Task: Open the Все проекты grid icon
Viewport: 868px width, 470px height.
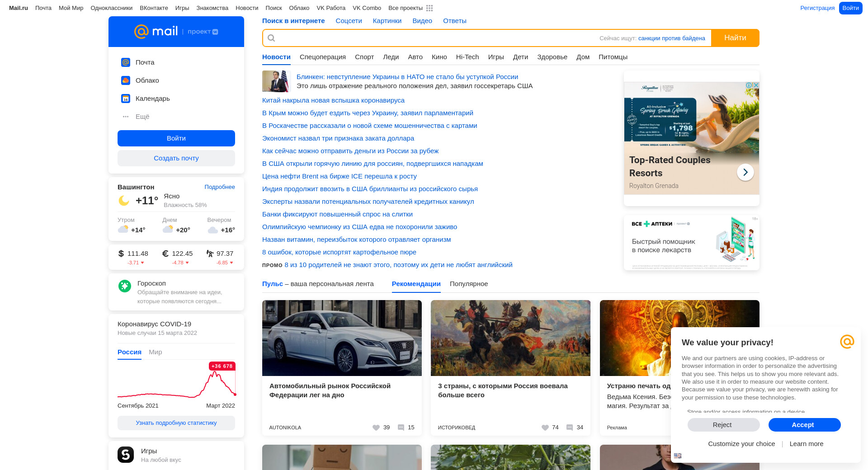Action: pos(429,8)
